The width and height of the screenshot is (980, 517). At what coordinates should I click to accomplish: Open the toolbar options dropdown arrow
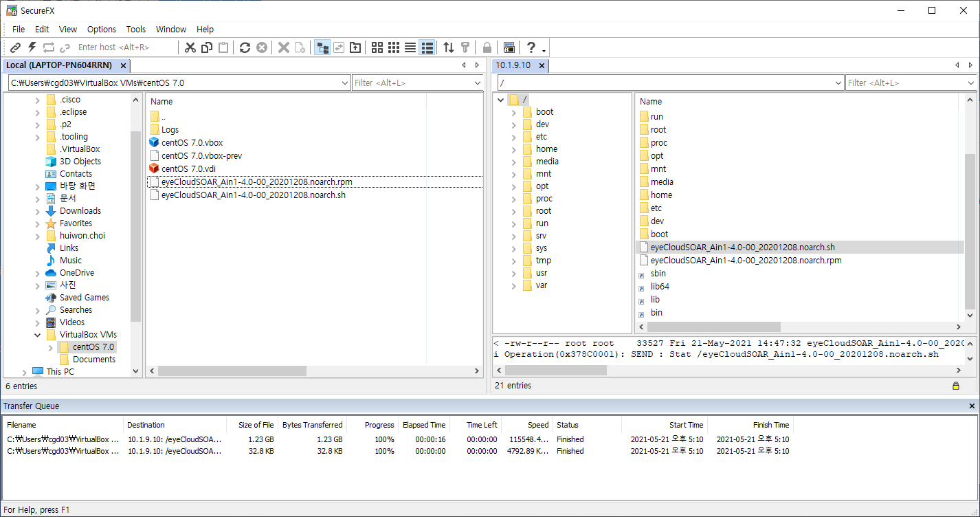click(x=544, y=49)
